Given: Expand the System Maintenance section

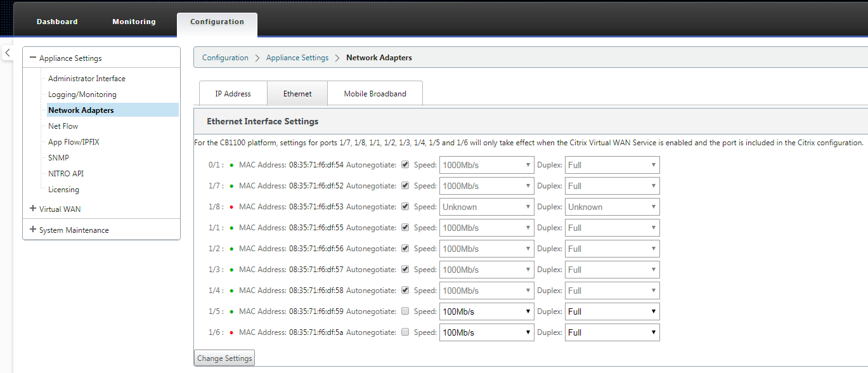Looking at the screenshot, I should coord(33,230).
